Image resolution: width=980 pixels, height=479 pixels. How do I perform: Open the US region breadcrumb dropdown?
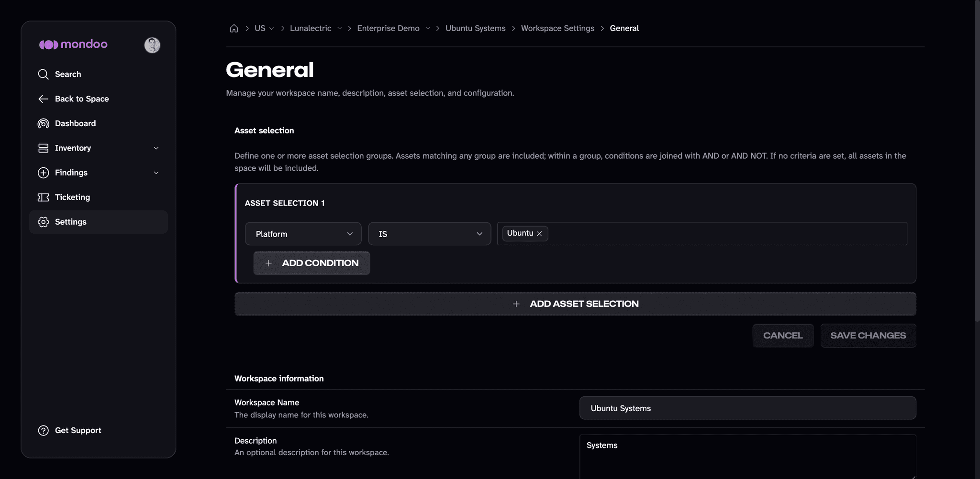(271, 29)
